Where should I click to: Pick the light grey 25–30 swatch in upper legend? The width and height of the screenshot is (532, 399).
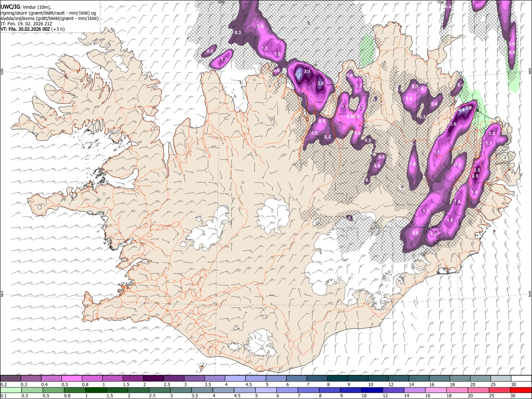click(500, 379)
